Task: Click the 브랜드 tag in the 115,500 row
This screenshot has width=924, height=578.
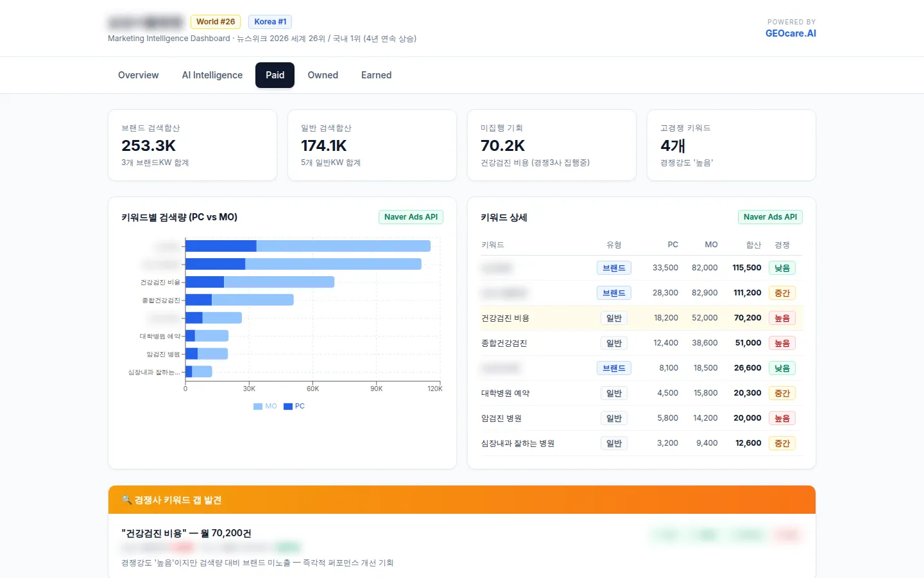Action: coord(614,268)
